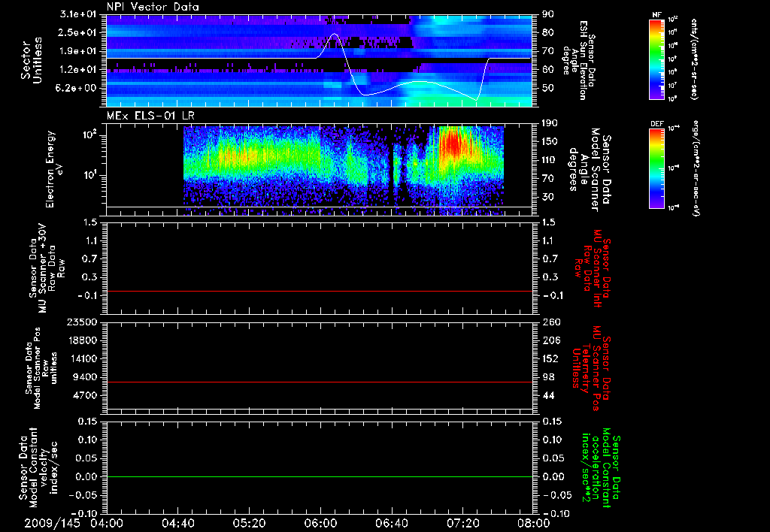The height and width of the screenshot is (532, 770).
Task: Click the peak of the white sun elevation curve
Action: 335,34
